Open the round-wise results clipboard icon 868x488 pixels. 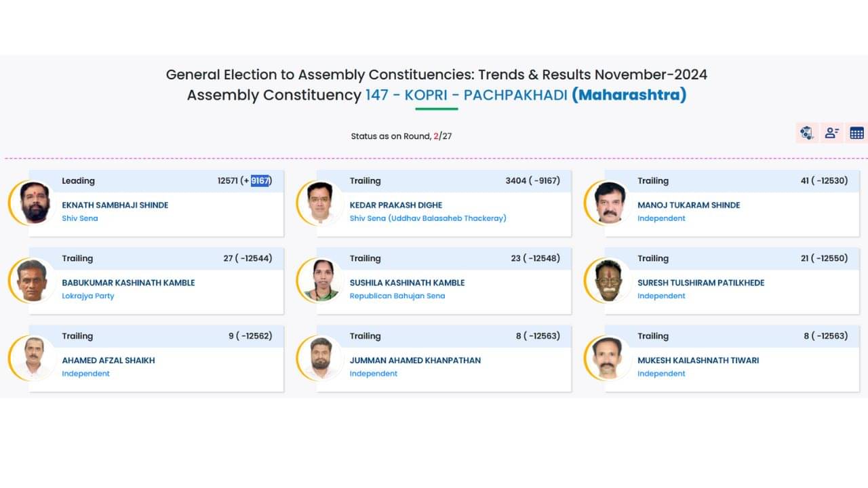click(806, 133)
